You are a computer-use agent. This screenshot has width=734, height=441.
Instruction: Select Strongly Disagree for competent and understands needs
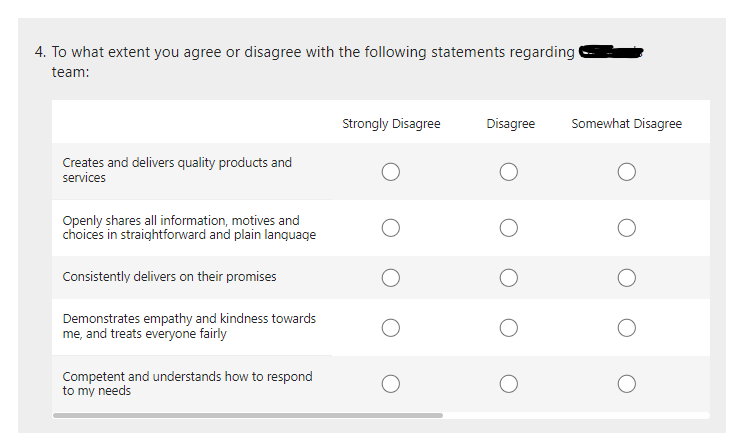[x=390, y=383]
